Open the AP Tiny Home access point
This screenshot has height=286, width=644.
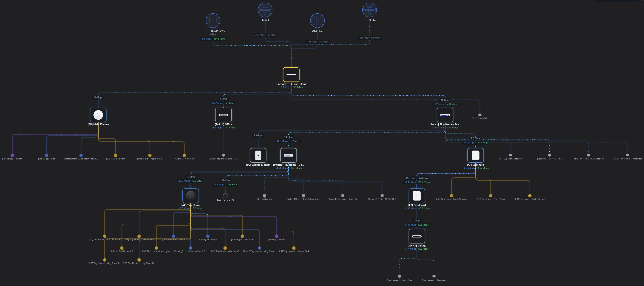pyautogui.click(x=191, y=196)
